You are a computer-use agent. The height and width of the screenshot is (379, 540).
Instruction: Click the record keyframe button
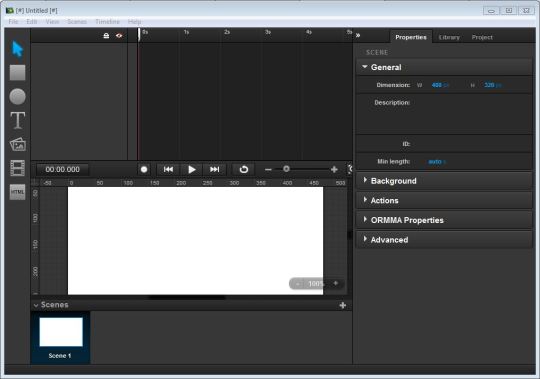[144, 169]
